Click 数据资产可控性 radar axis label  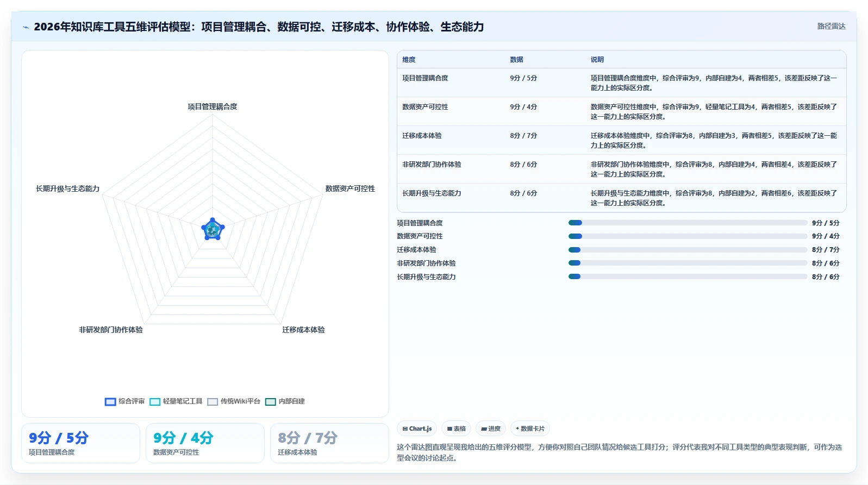[350, 188]
